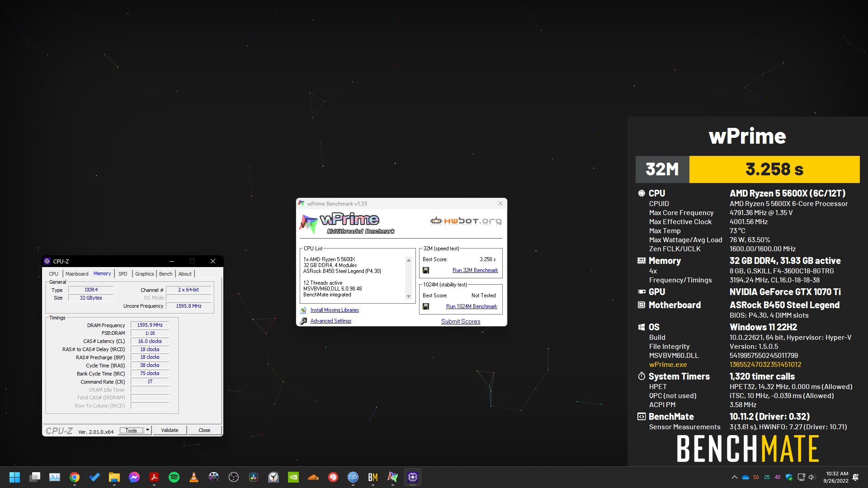
Task: Minimize the CPU-Z window
Action: click(172, 261)
